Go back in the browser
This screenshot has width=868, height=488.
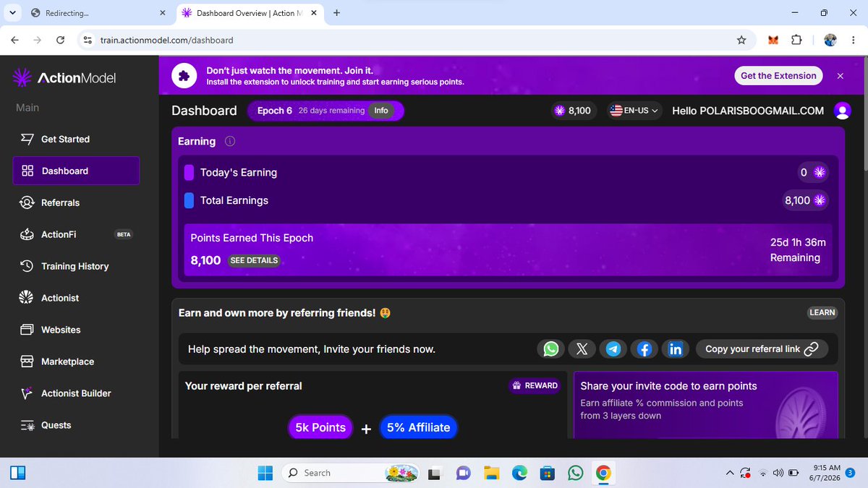point(14,40)
